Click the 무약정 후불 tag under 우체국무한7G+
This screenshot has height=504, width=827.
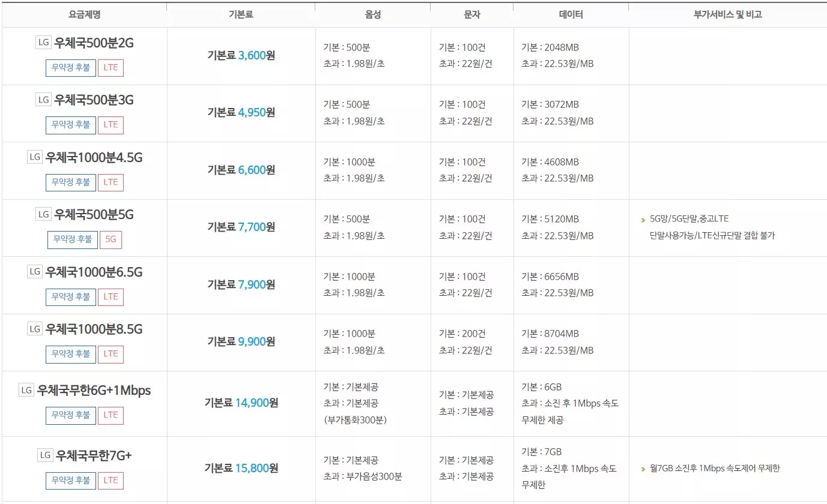[71, 481]
